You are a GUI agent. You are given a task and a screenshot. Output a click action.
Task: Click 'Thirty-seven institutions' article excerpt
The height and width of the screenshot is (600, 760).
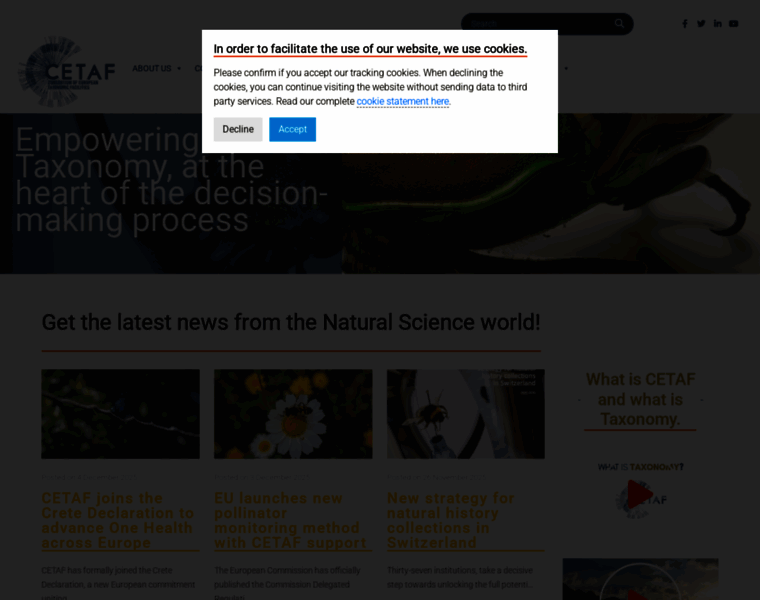click(460, 577)
